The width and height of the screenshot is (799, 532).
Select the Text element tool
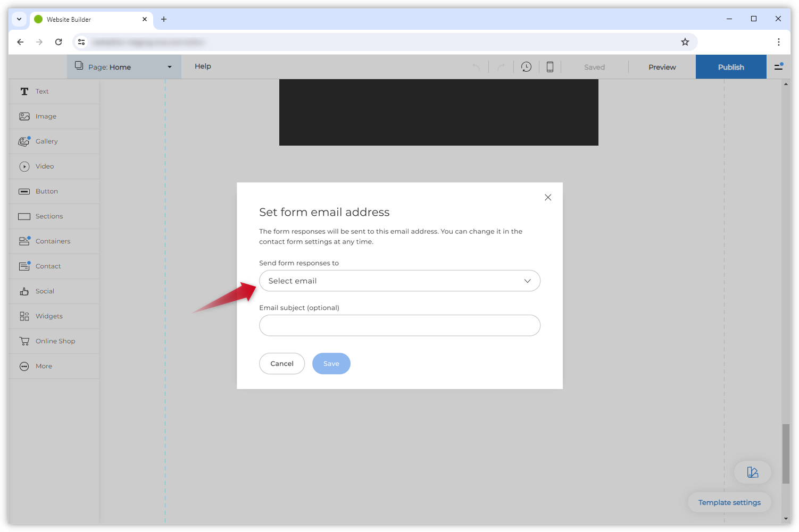(42, 91)
